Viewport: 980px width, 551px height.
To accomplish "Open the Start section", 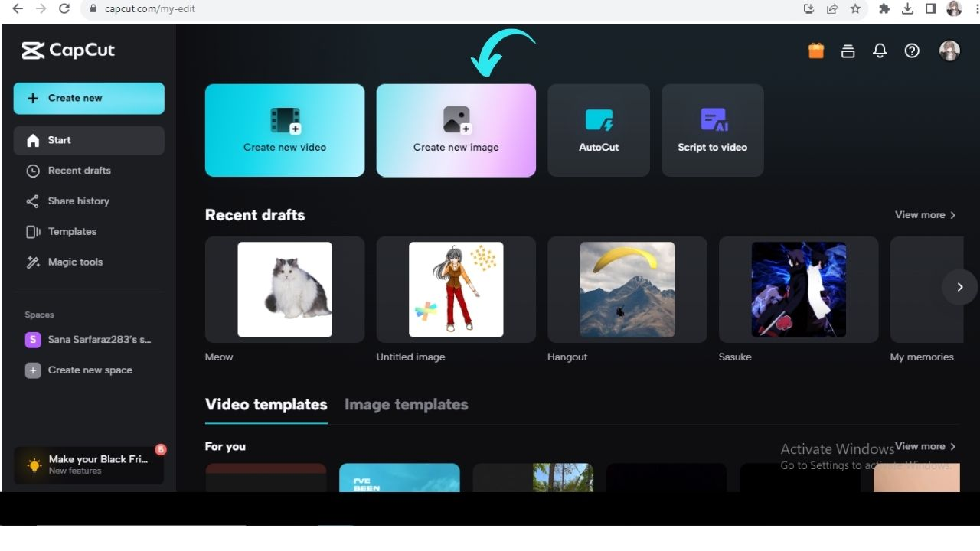I will click(89, 140).
